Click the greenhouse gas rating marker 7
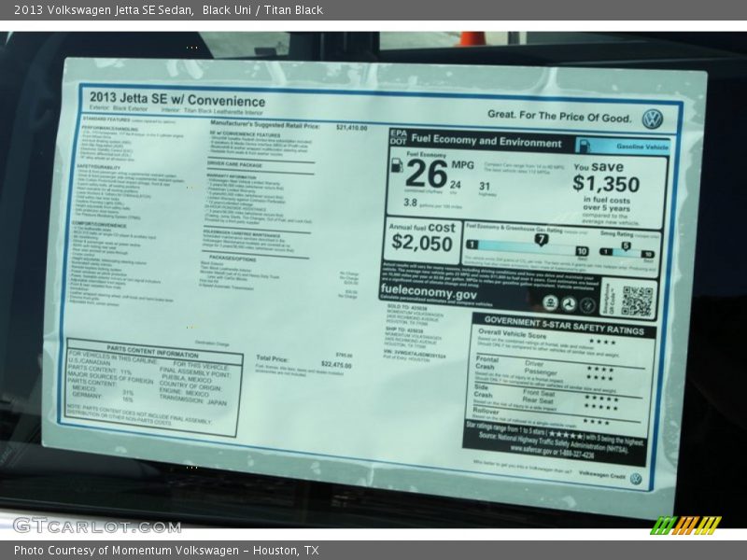The width and height of the screenshot is (747, 560). click(x=541, y=240)
